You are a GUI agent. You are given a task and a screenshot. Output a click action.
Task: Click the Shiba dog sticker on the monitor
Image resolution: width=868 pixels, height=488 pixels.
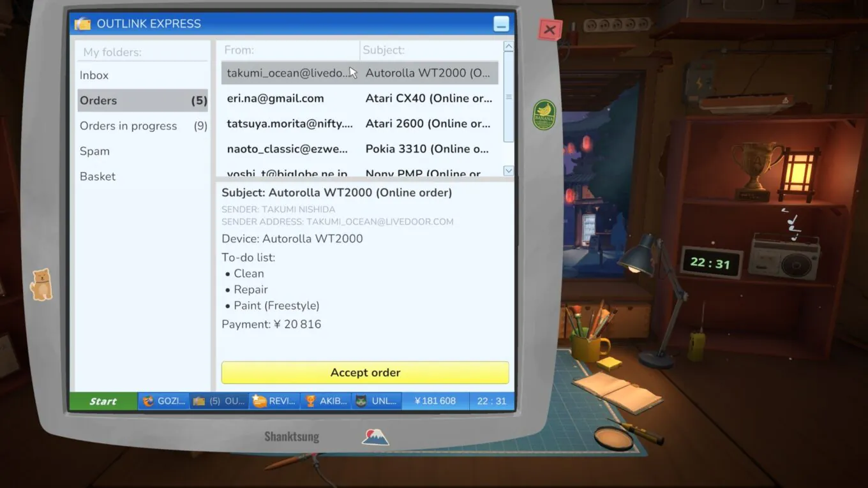pos(41,285)
